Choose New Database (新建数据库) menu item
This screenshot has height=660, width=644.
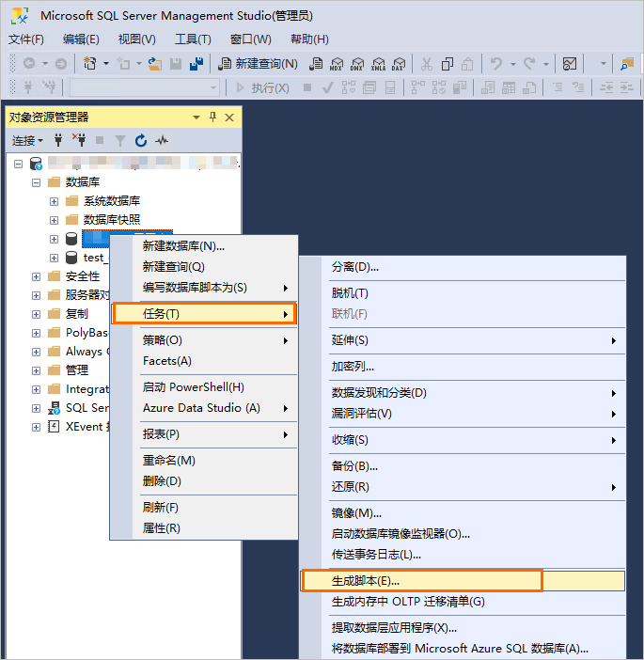pyautogui.click(x=205, y=245)
